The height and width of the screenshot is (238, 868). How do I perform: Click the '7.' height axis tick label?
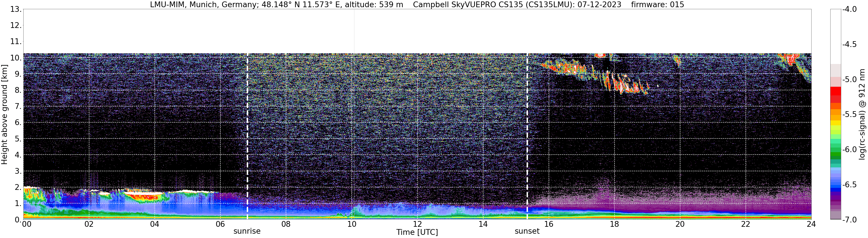[x=18, y=106]
